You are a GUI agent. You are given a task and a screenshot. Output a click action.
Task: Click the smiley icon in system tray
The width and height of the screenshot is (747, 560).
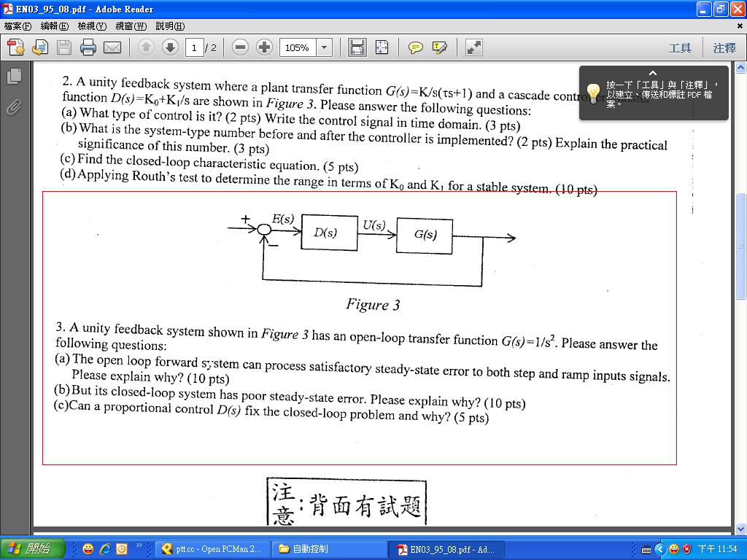(673, 550)
